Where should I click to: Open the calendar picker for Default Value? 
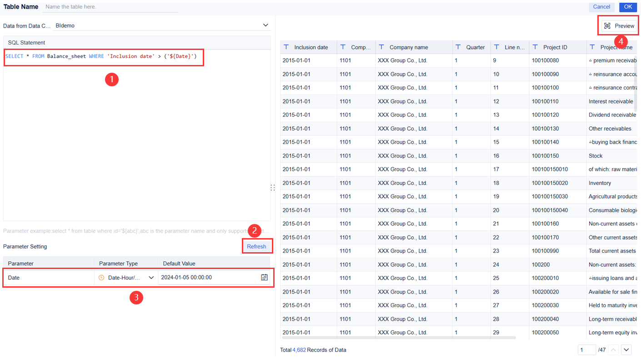click(x=264, y=277)
